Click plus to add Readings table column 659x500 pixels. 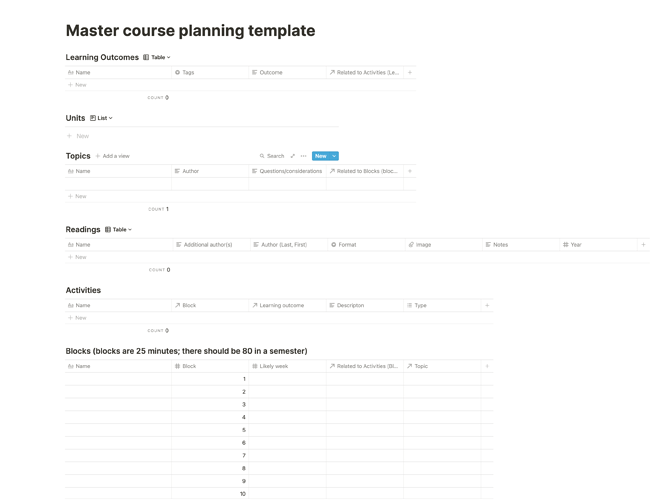click(643, 244)
